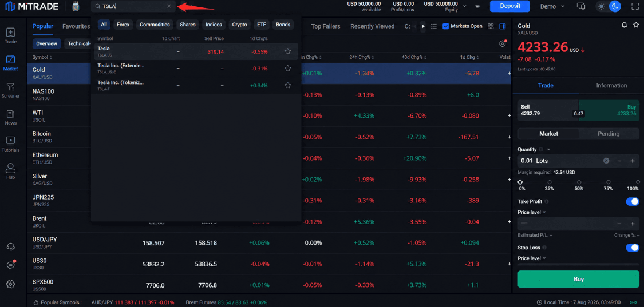Click the MiTrade logo
644x307 pixels.
tap(31, 6)
